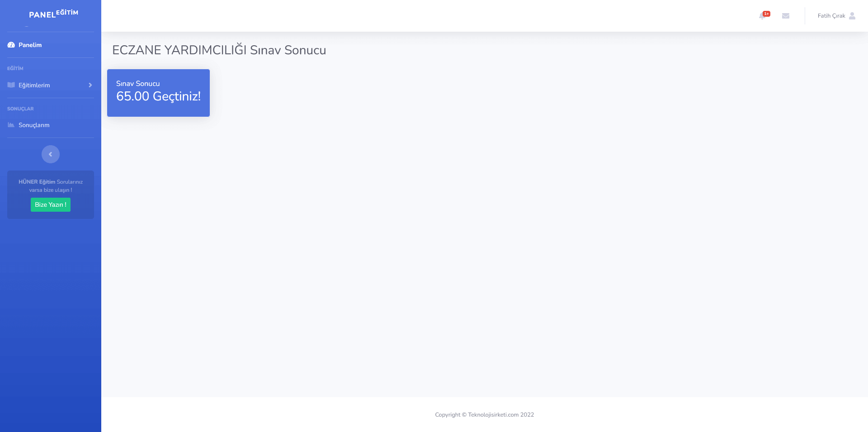Image resolution: width=868 pixels, height=432 pixels.
Task: Click the PANEL EĞİTİM logo
Action: pyautogui.click(x=53, y=14)
